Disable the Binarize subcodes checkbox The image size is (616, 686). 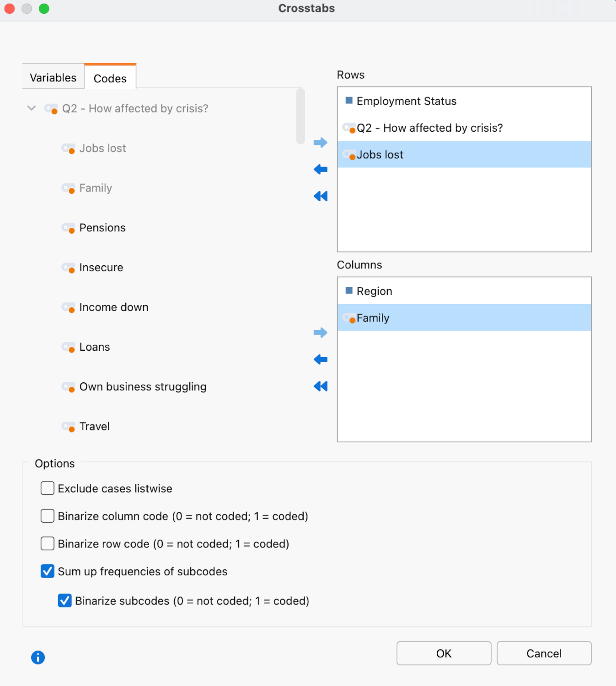65,600
